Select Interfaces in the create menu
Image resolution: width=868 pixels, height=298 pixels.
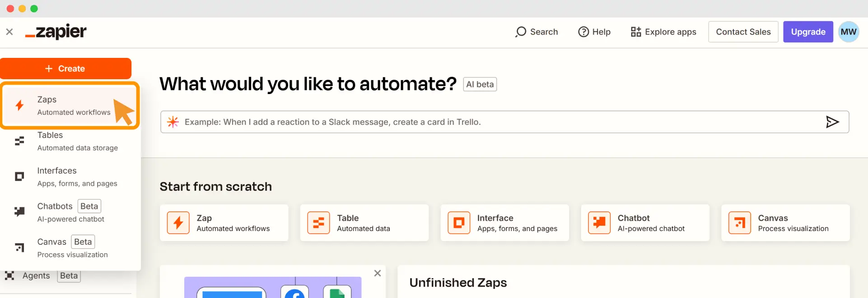(70, 177)
